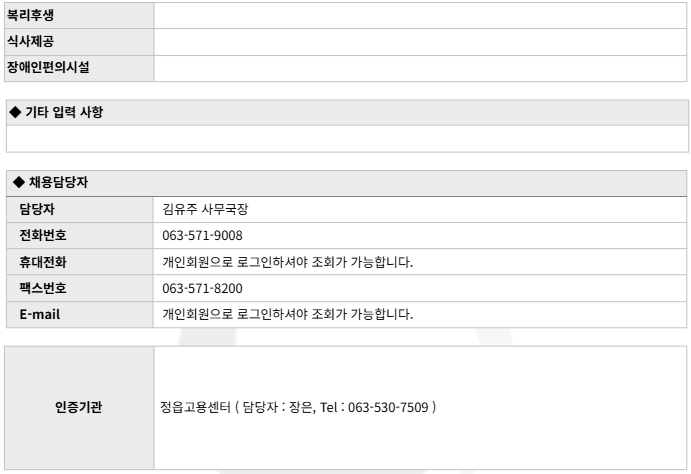691x474 pixels.
Task: Click the phone number 063-571-9008
Action: [202, 236]
